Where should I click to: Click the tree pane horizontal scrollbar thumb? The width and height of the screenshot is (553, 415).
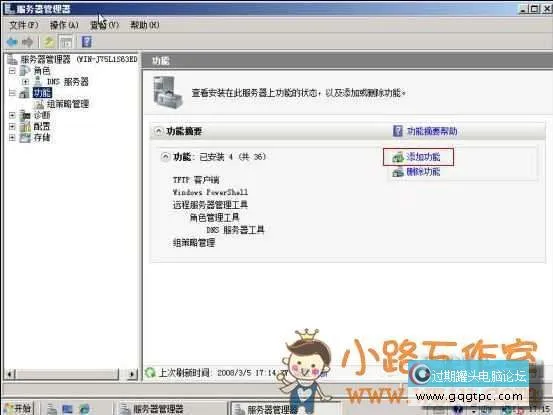coord(67,374)
